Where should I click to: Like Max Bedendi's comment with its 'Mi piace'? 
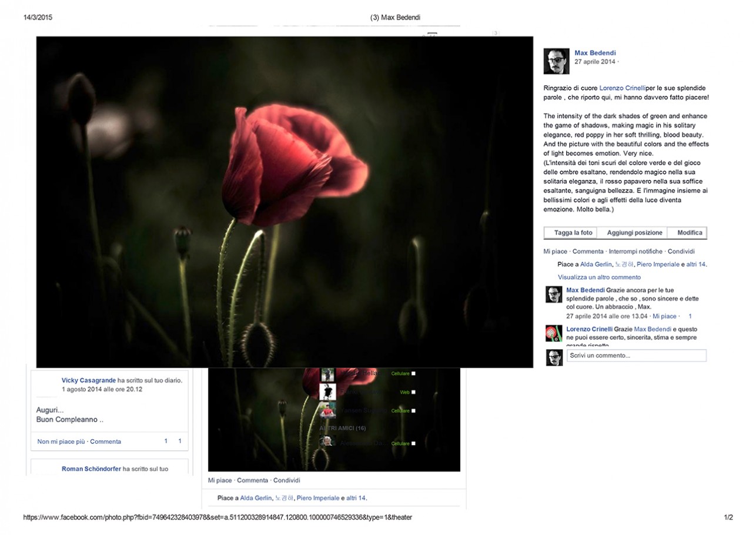point(664,316)
